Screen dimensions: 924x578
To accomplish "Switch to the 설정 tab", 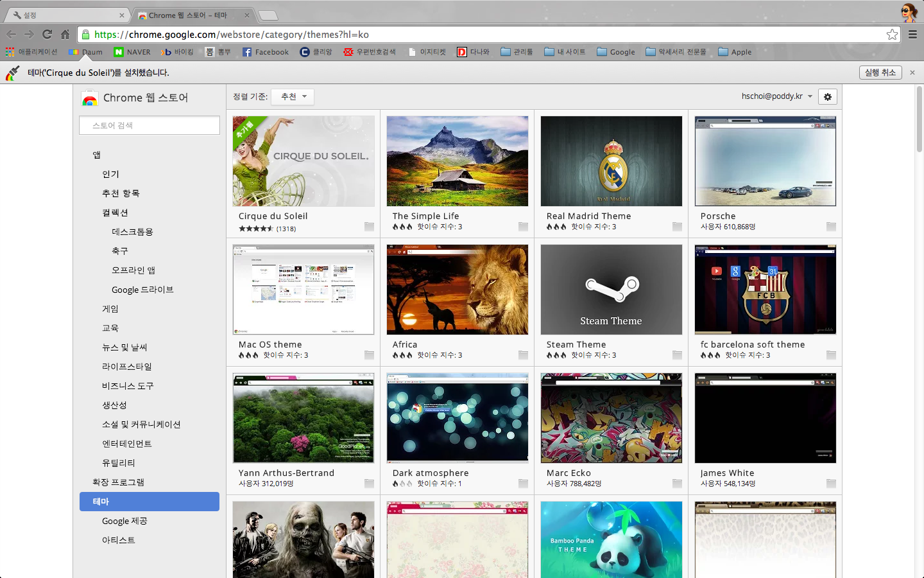I will (67, 15).
